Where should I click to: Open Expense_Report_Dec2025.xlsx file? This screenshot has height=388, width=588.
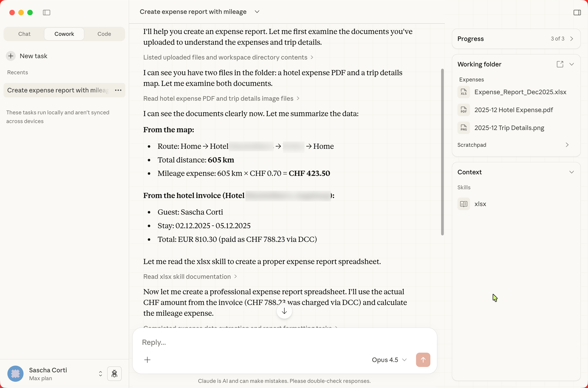[520, 92]
